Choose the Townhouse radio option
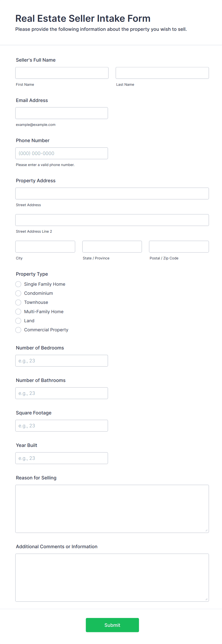This screenshot has height=644, width=222. click(x=18, y=302)
